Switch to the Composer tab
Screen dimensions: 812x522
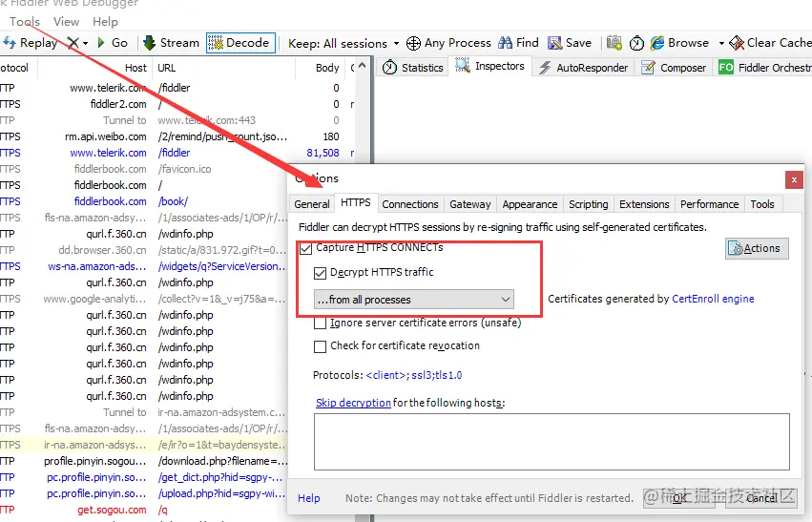point(674,68)
